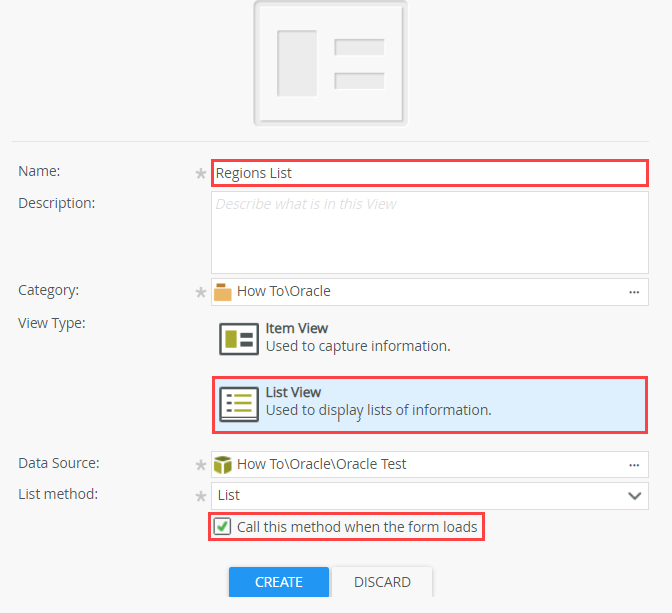Click the required star beside List method
The image size is (672, 613).
coord(200,496)
